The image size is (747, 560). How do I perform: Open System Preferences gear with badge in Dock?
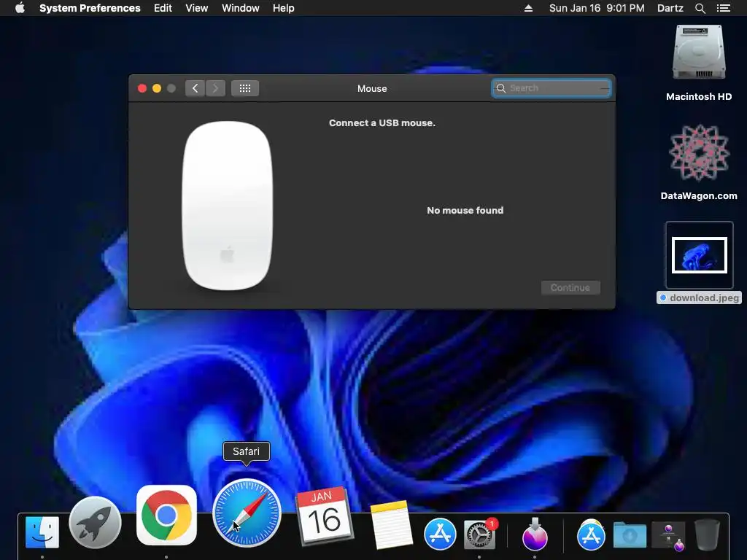click(x=480, y=534)
